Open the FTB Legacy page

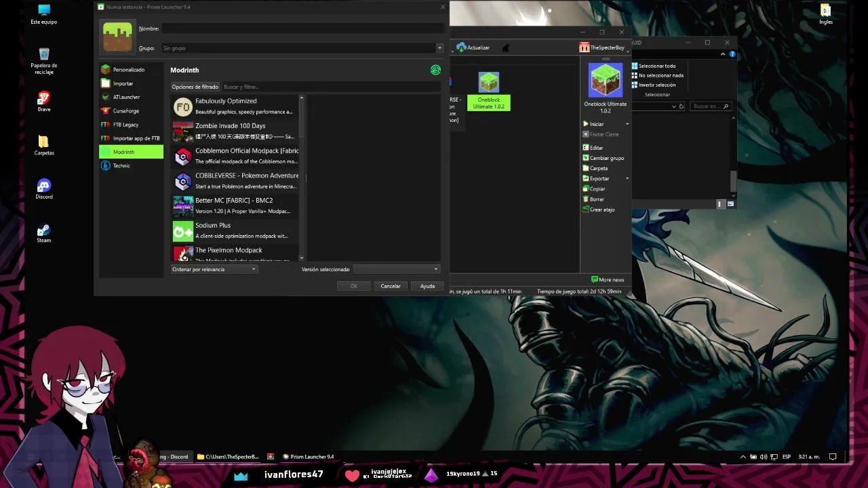tap(131, 125)
